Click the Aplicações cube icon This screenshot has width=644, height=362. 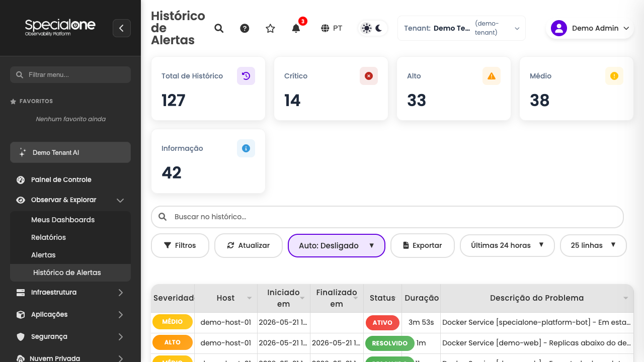(x=21, y=314)
